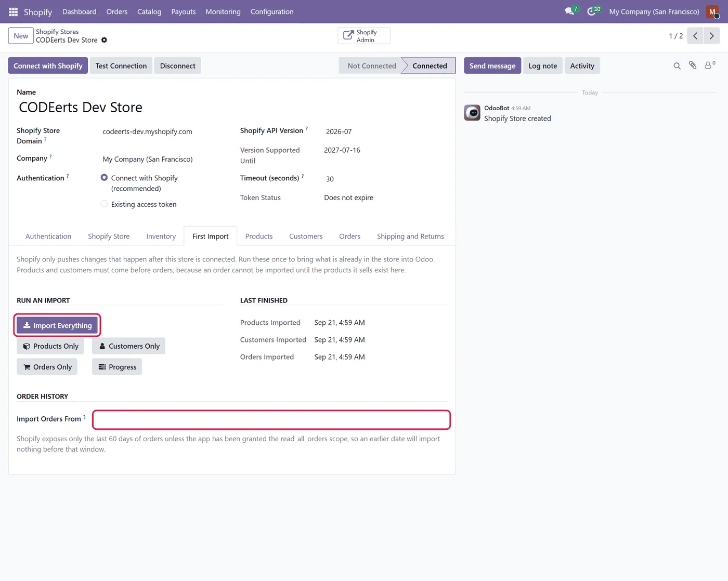The height and width of the screenshot is (581, 728).
Task: Click the chatter search magnifier icon
Action: tap(677, 66)
